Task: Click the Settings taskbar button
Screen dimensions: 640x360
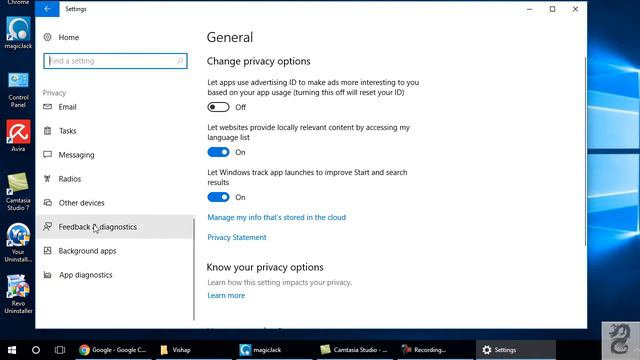Action: pos(516,350)
